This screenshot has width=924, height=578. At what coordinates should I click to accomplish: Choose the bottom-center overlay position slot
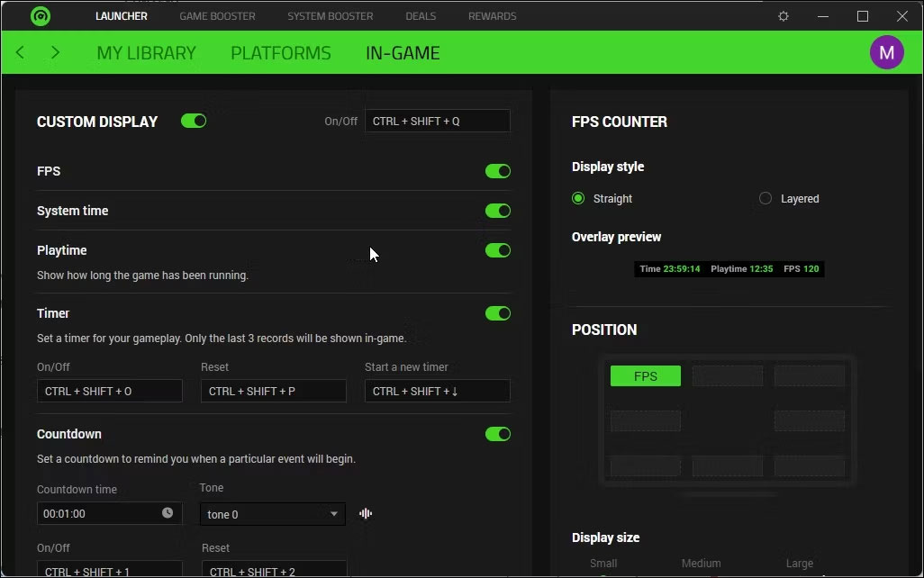(727, 466)
